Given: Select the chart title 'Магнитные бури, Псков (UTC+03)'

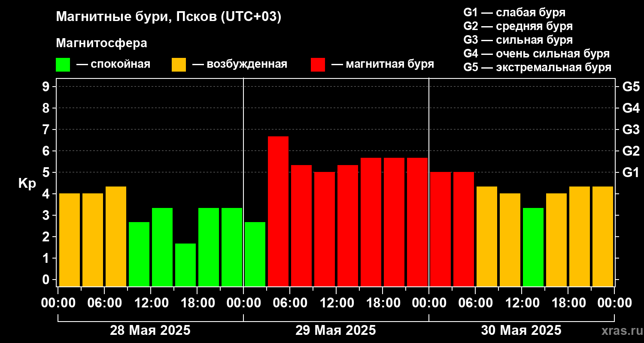Looking at the screenshot, I should point(169,17).
